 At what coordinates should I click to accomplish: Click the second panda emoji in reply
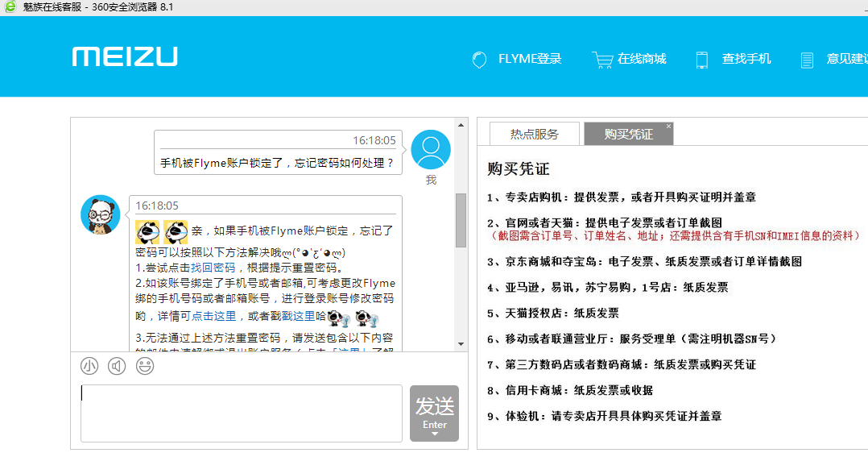click(x=176, y=232)
